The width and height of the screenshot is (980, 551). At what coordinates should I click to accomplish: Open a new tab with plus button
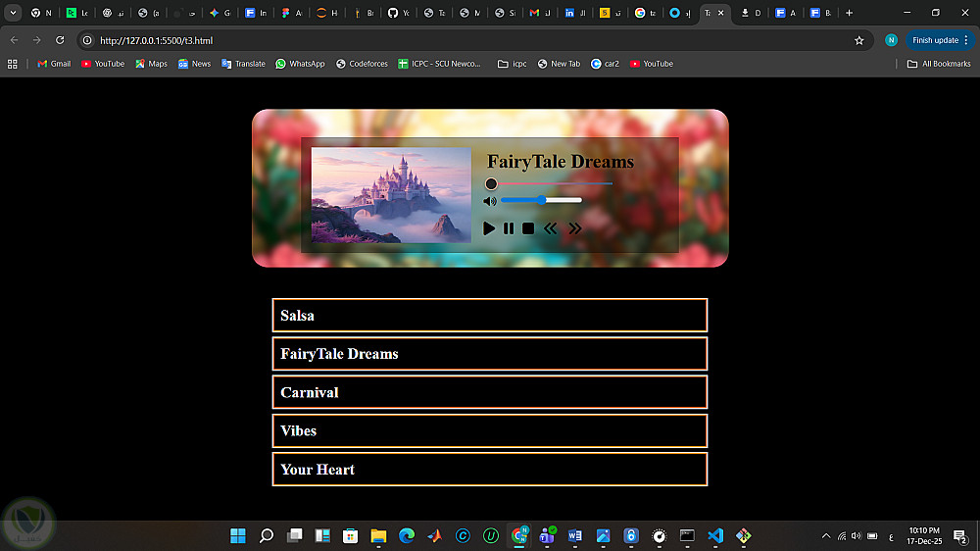849,13
